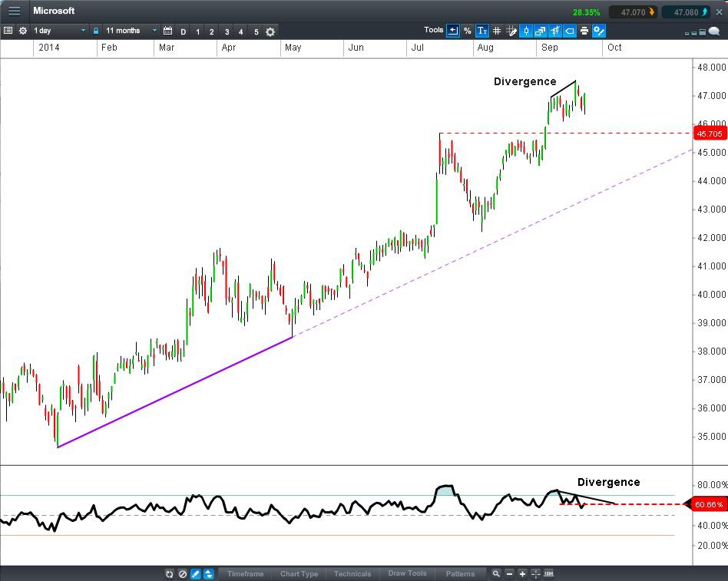Click the minus zoom-out icon
728x581 pixels.
(x=509, y=573)
